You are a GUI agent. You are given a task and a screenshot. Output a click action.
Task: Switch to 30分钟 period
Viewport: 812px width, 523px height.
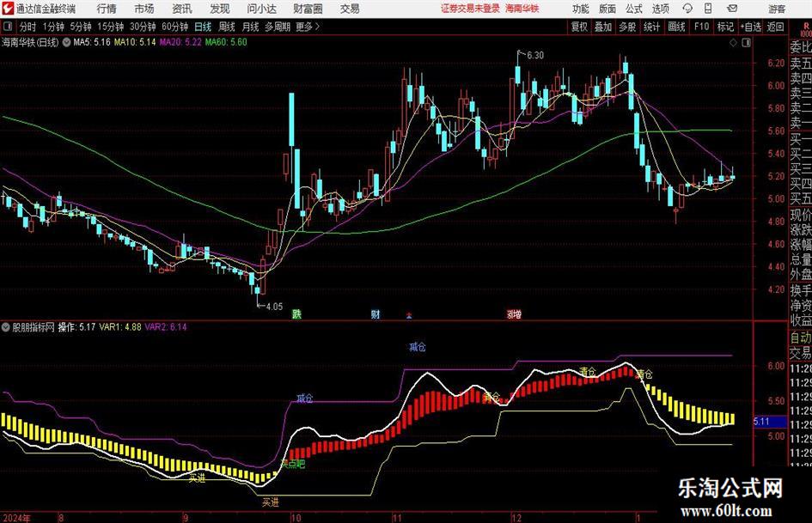143,27
